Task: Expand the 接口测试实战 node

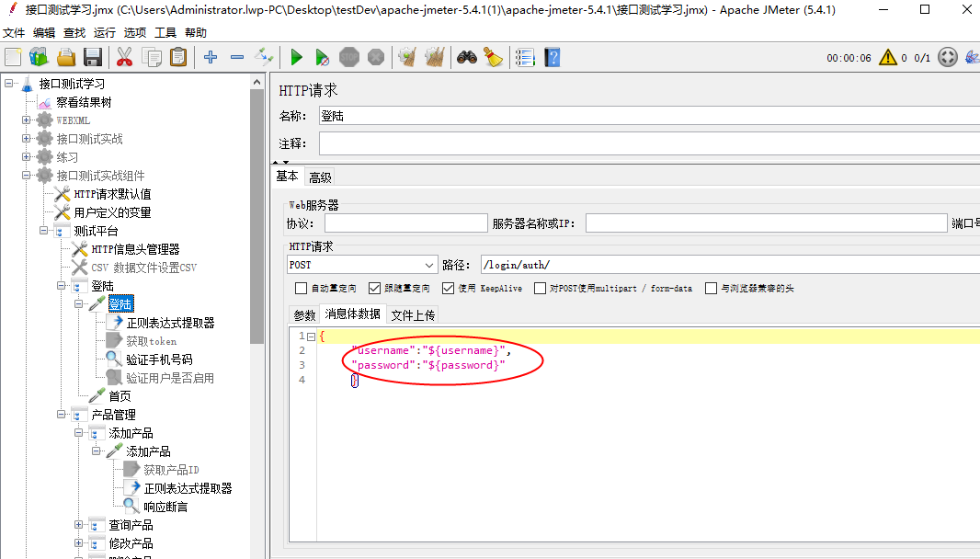Action: pyautogui.click(x=27, y=138)
